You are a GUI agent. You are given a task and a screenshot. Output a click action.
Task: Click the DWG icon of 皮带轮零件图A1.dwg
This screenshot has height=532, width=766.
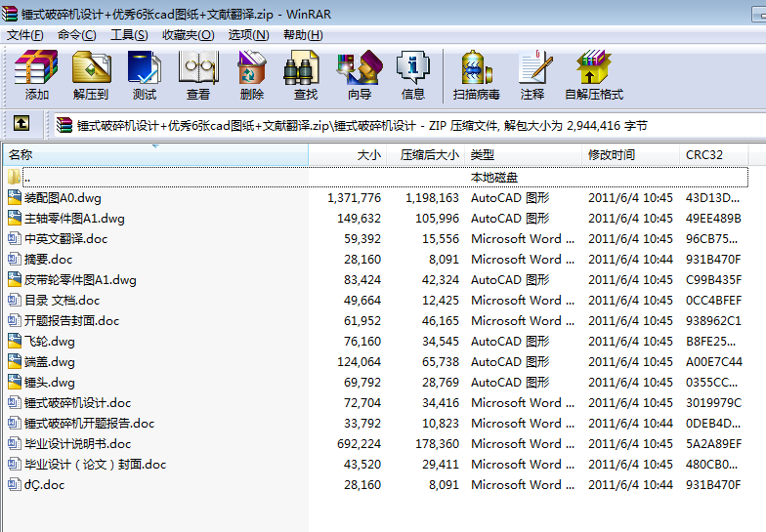[x=15, y=279]
